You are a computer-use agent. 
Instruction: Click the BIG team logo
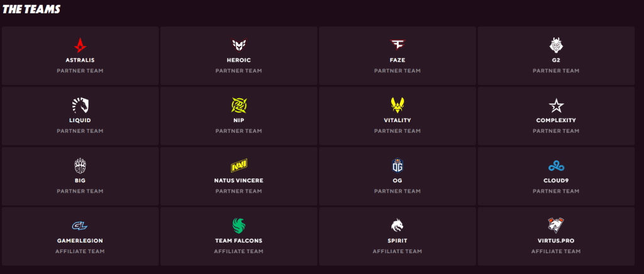80,166
